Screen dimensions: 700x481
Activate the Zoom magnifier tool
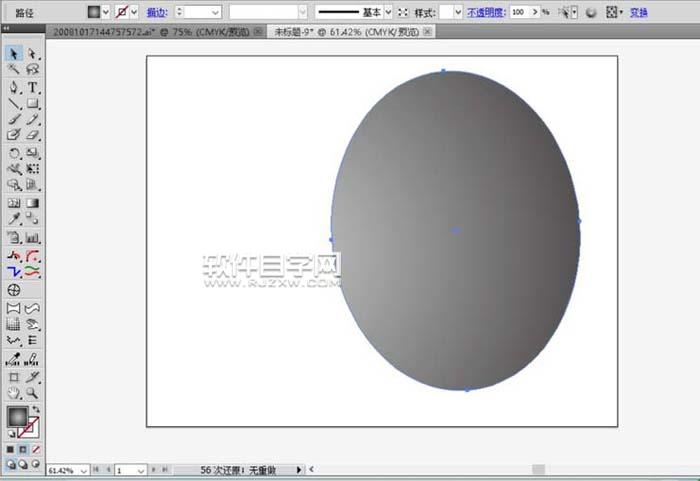coord(32,393)
